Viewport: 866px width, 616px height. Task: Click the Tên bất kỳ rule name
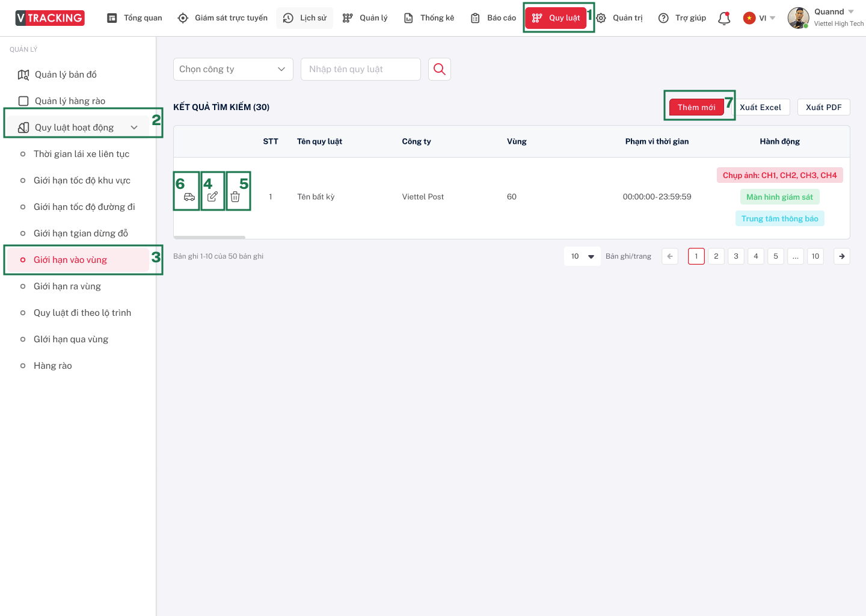coord(316,197)
